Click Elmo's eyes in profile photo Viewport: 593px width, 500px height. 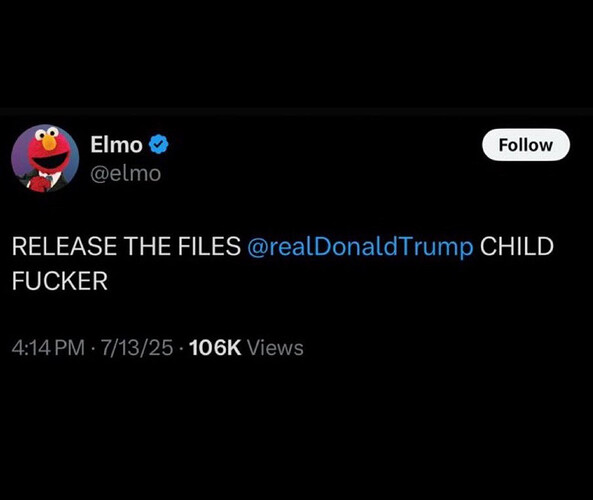coord(47,133)
